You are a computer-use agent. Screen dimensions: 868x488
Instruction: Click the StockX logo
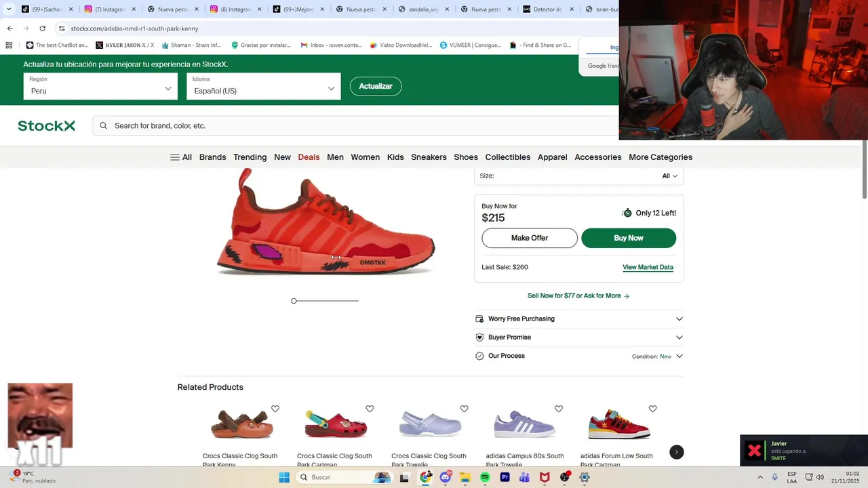46,125
